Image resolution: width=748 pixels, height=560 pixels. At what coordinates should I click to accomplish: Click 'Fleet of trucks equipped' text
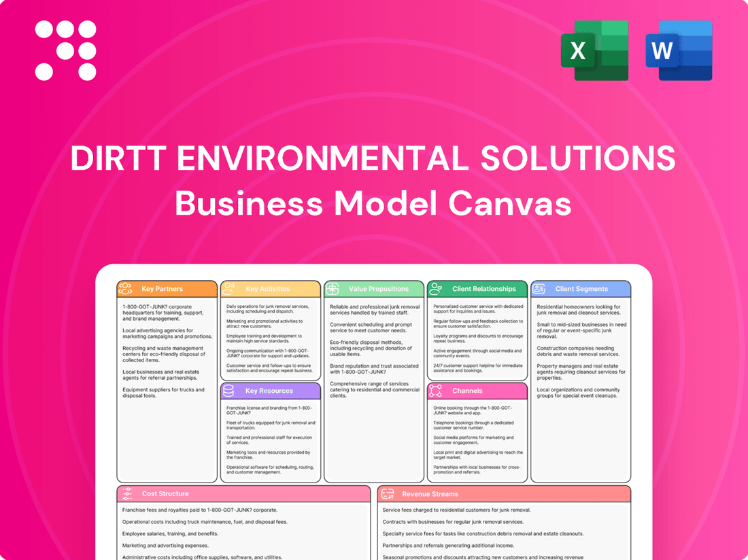coord(271,425)
